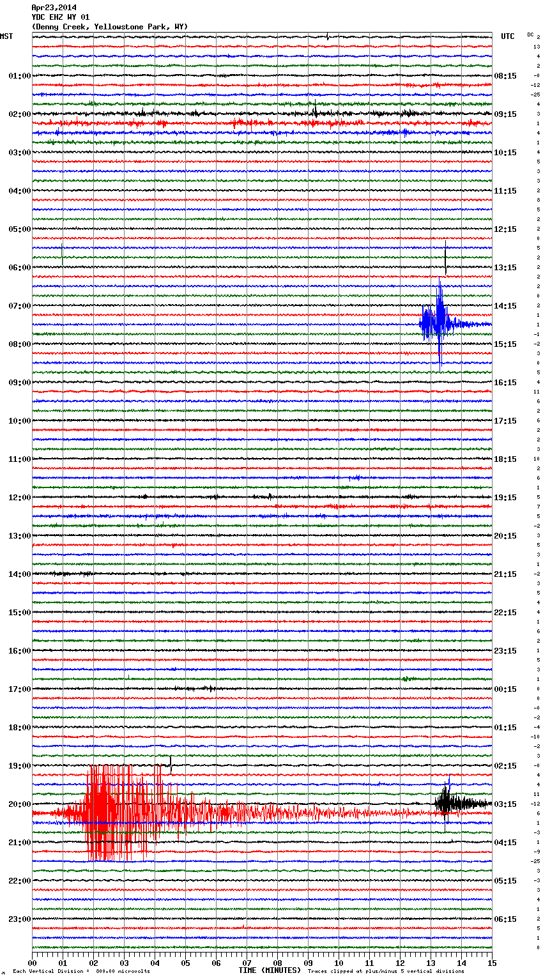Click the 20:15 UTC time label
This screenshot has height=980, width=543.
(x=505, y=536)
